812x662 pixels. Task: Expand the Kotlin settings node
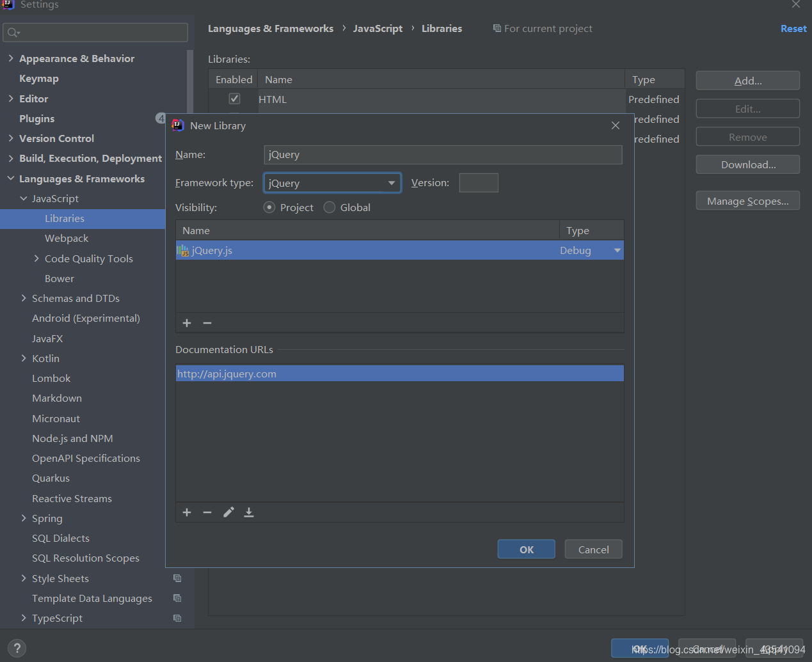point(24,358)
